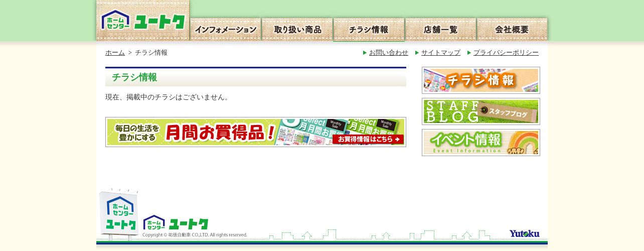The image size is (644, 251).
Task: Click the Yutoku logo in footer
Action: point(524,233)
